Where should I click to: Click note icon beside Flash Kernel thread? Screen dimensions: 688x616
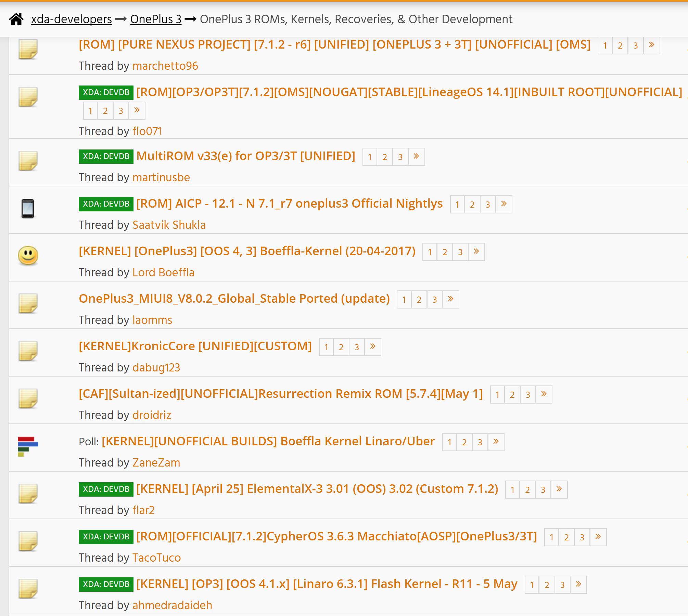coord(28,589)
